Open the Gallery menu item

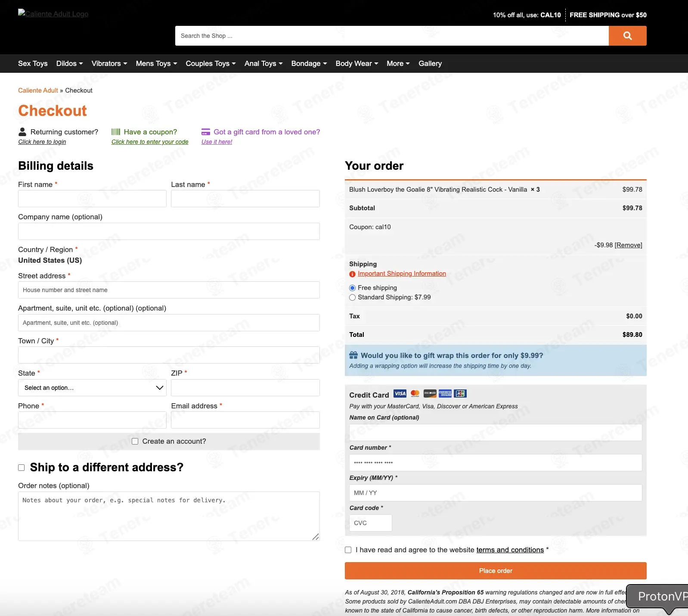(430, 64)
